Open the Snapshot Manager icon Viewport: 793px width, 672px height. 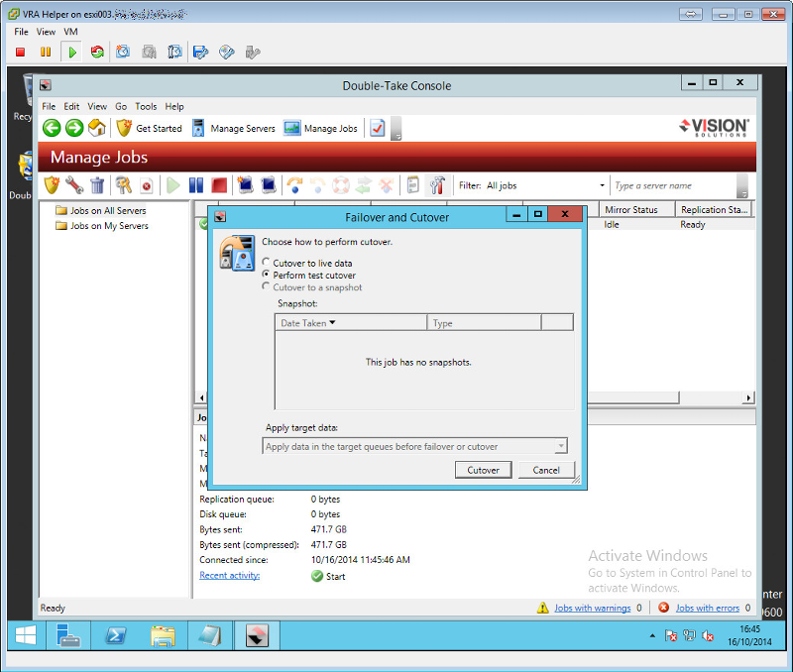pos(174,53)
